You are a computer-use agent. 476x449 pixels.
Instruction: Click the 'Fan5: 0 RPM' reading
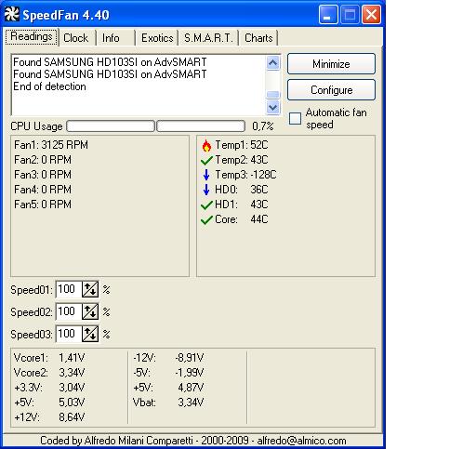[x=43, y=205]
